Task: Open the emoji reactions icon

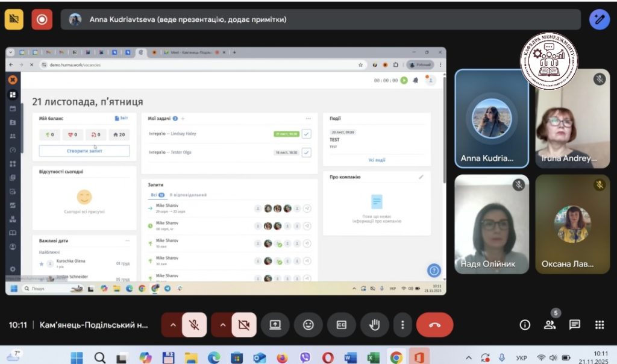Action: coord(308,325)
